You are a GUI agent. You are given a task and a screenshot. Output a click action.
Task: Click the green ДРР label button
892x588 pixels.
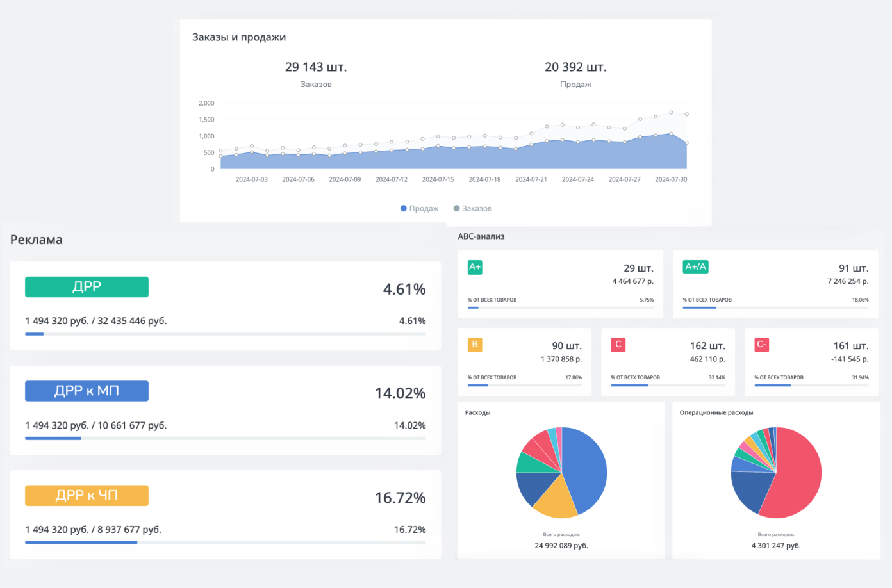(x=87, y=287)
